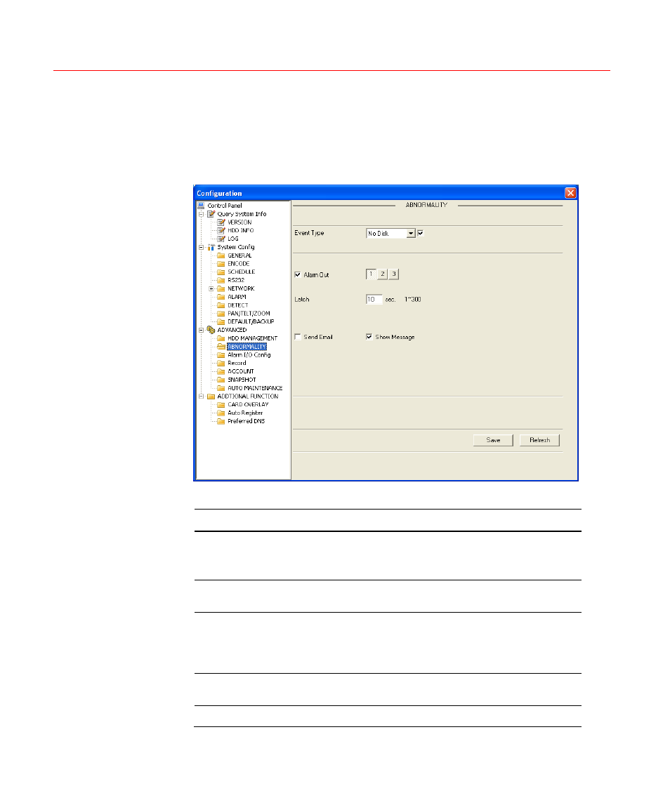Click the Preferred DNS folder icon
The height and width of the screenshot is (812, 670).
221,421
